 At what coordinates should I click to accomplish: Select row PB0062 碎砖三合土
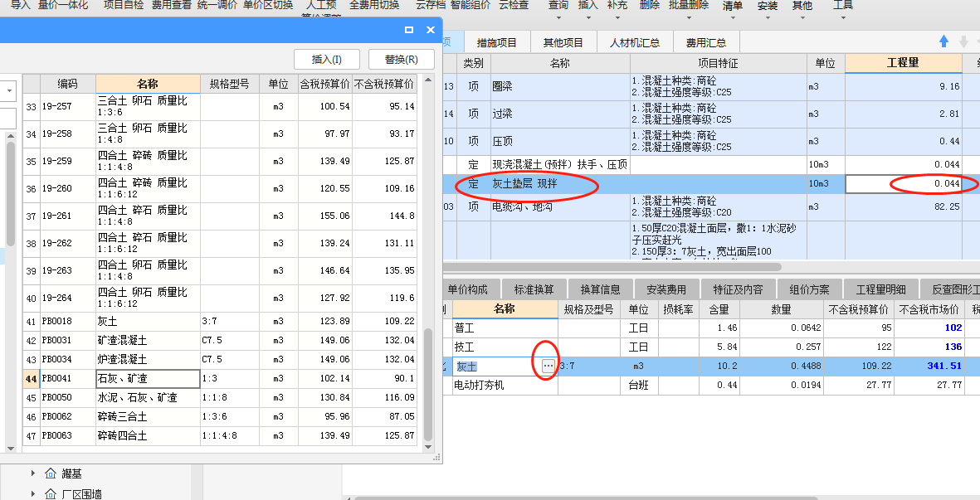click(220, 416)
